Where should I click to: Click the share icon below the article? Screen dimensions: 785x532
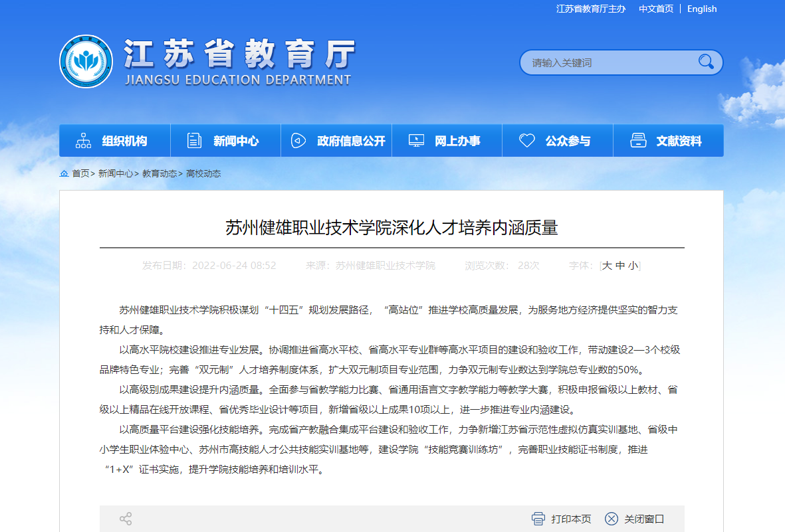coord(126,519)
